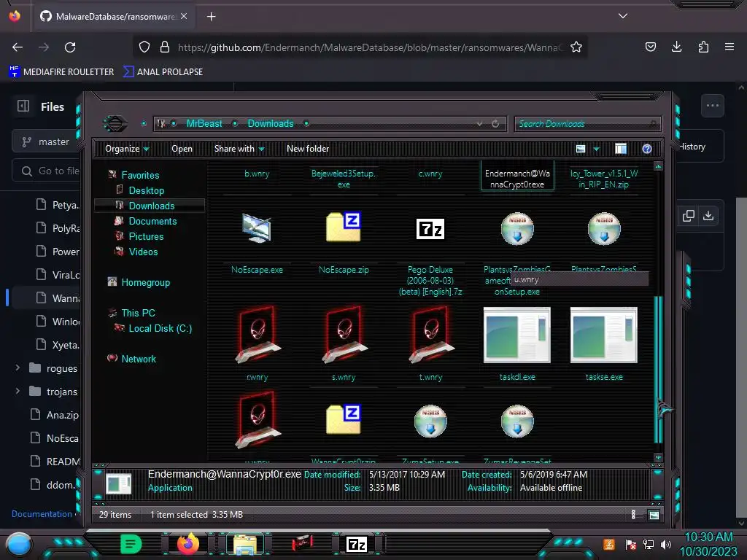The height and width of the screenshot is (560, 747).
Task: Open the NoEscape.exe file icon
Action: click(x=257, y=228)
